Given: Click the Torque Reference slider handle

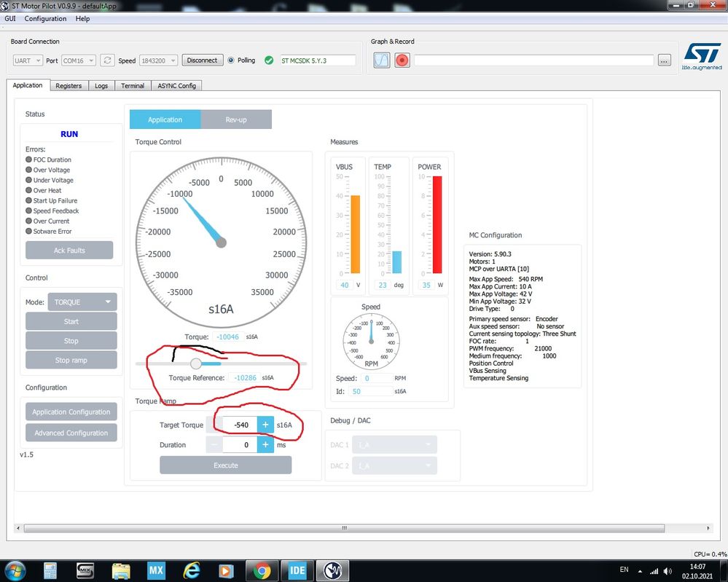Looking at the screenshot, I should pos(196,363).
